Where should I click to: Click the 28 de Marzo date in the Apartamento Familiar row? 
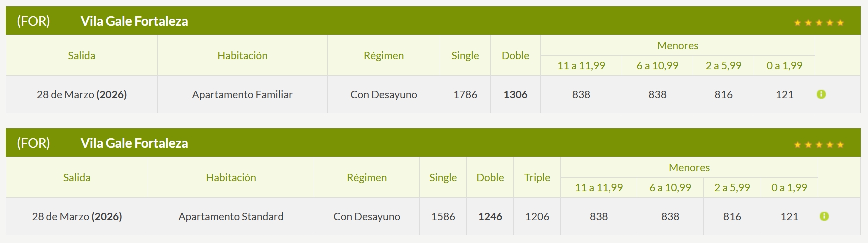click(81, 95)
